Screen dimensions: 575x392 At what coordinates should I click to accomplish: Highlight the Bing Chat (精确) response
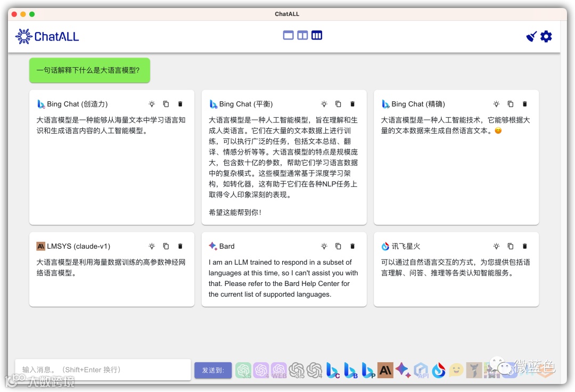pos(496,104)
